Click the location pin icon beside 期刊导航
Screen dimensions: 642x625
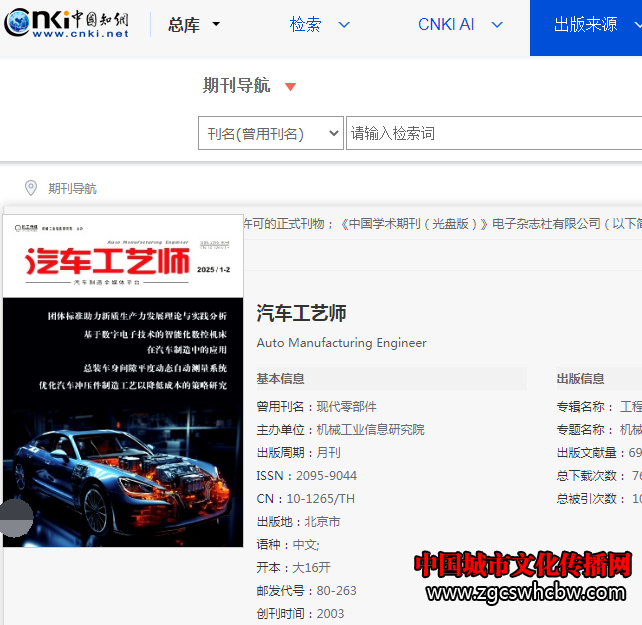[31, 188]
